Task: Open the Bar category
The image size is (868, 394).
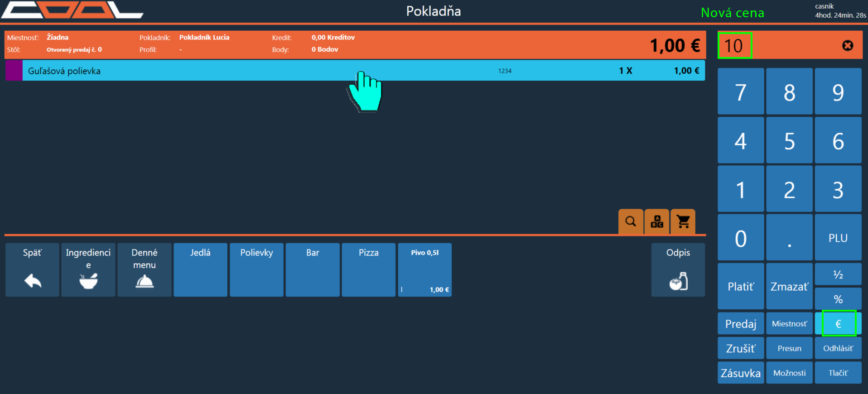Action: pyautogui.click(x=313, y=270)
